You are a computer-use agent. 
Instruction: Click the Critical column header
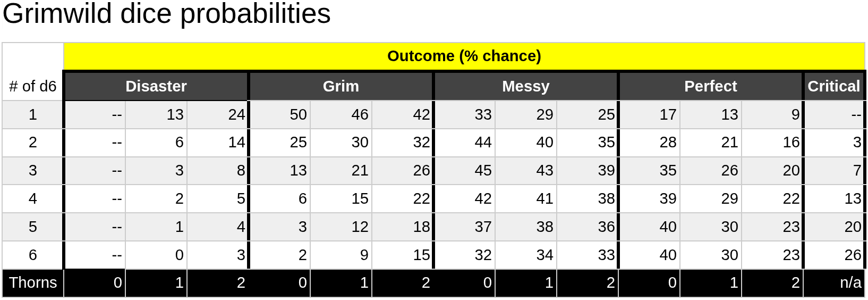point(833,86)
